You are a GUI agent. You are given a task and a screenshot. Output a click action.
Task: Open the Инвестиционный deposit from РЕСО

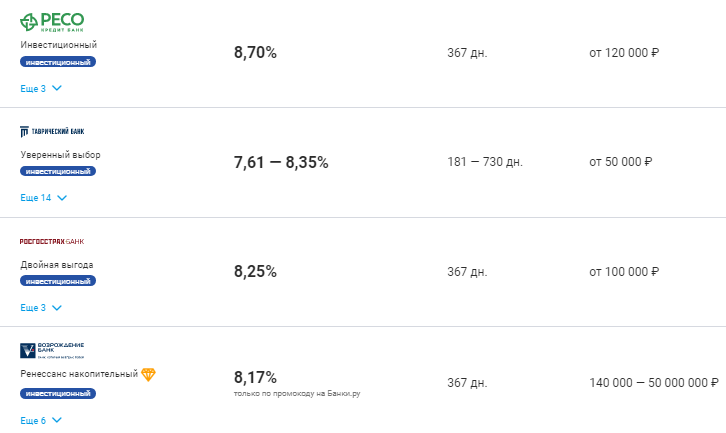point(59,45)
